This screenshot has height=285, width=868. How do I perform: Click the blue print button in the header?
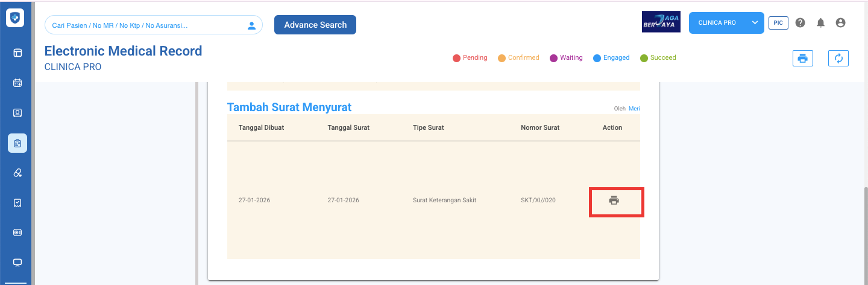point(802,58)
